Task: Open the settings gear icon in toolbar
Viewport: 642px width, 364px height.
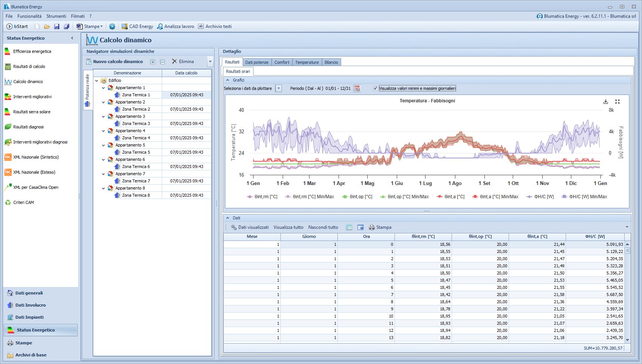Action: (112, 26)
